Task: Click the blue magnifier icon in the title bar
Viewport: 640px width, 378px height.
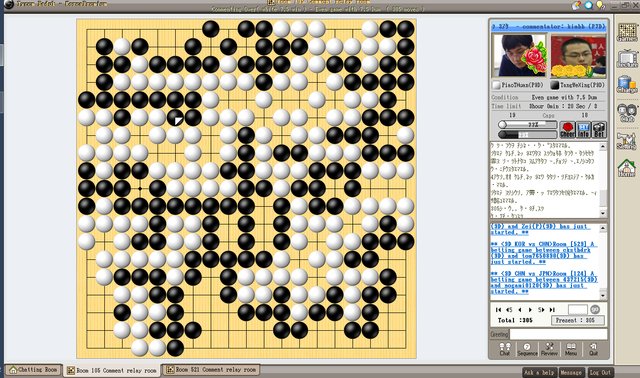Action: point(589,5)
